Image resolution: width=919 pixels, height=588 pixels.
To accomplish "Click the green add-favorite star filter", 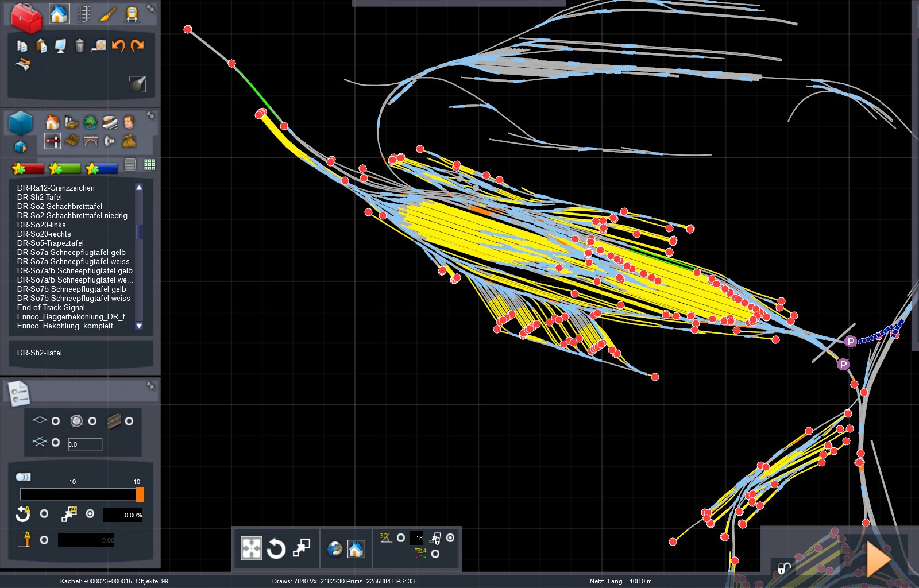I will (x=65, y=168).
